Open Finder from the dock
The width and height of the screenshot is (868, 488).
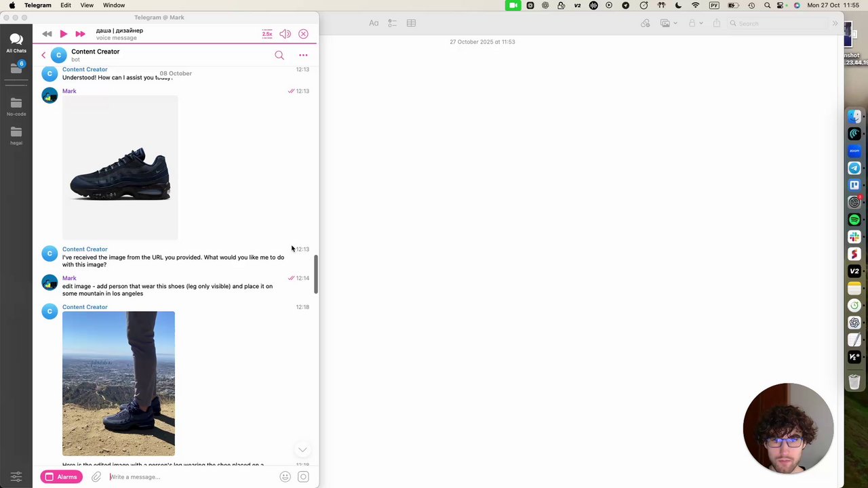click(x=854, y=117)
